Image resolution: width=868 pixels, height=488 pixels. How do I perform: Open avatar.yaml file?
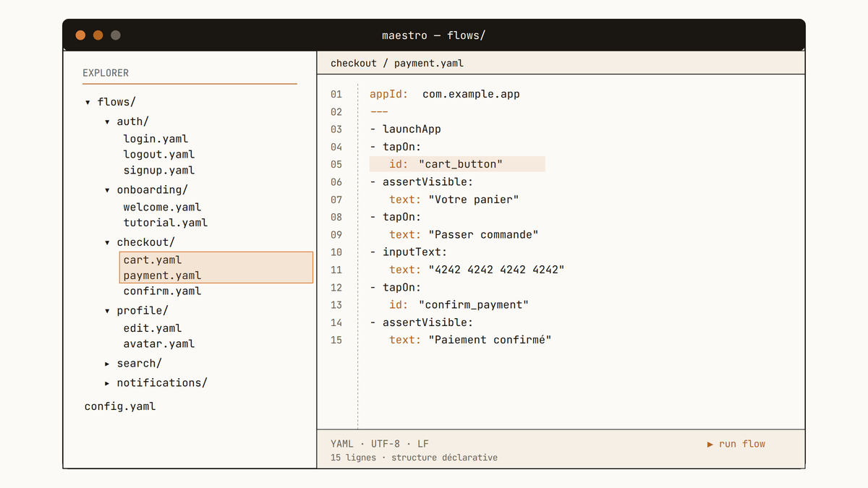pyautogui.click(x=159, y=344)
